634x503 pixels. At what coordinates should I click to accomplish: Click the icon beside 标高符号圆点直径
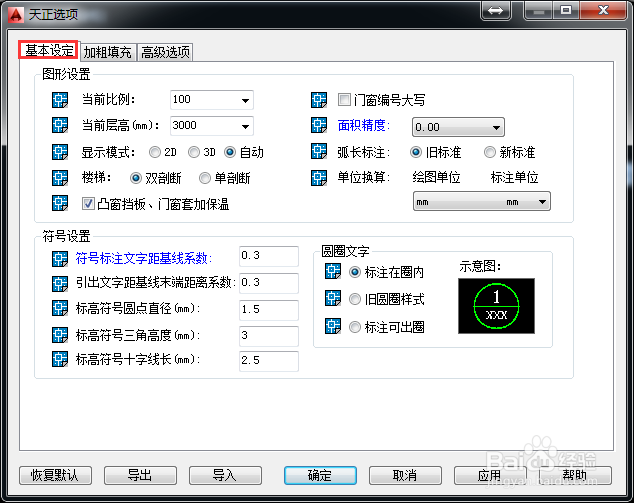60,309
